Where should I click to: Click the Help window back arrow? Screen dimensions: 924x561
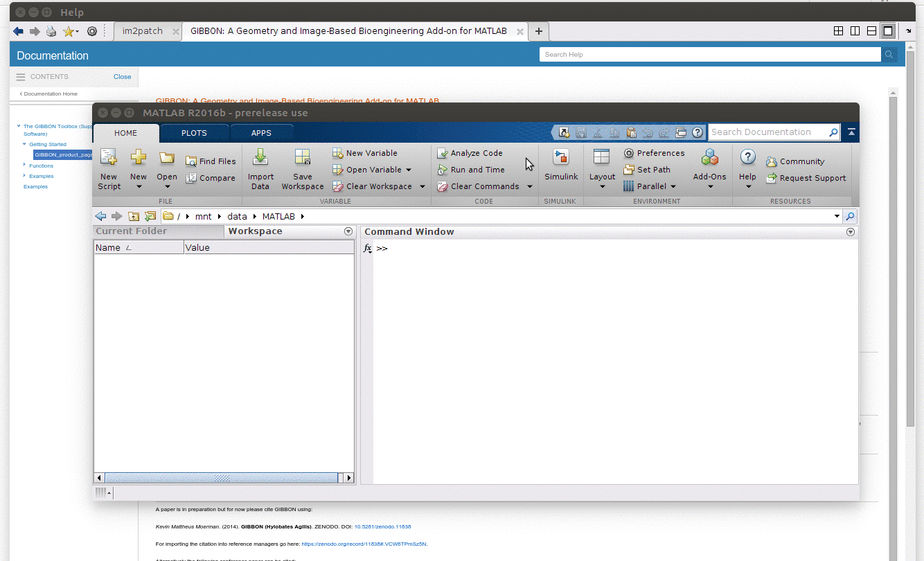point(18,31)
